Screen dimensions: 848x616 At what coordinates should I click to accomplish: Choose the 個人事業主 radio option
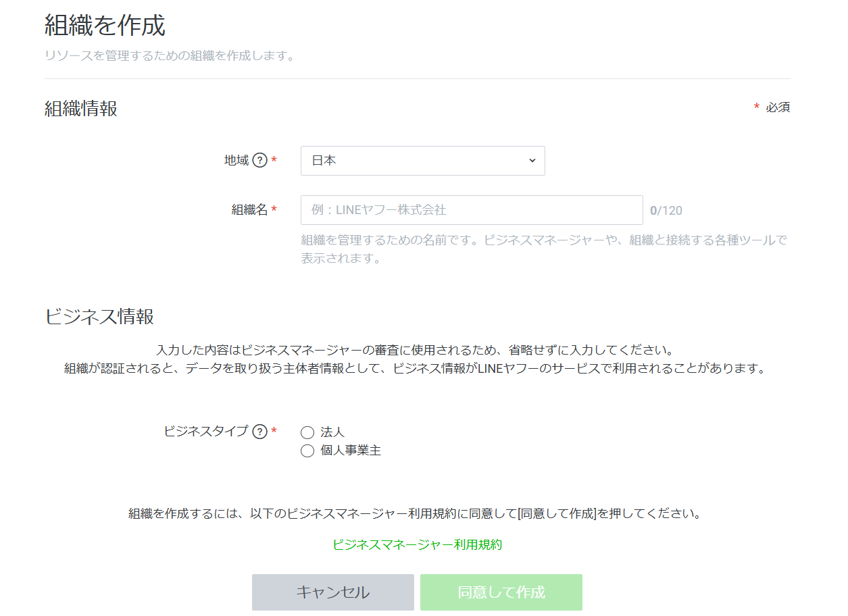pos(307,451)
